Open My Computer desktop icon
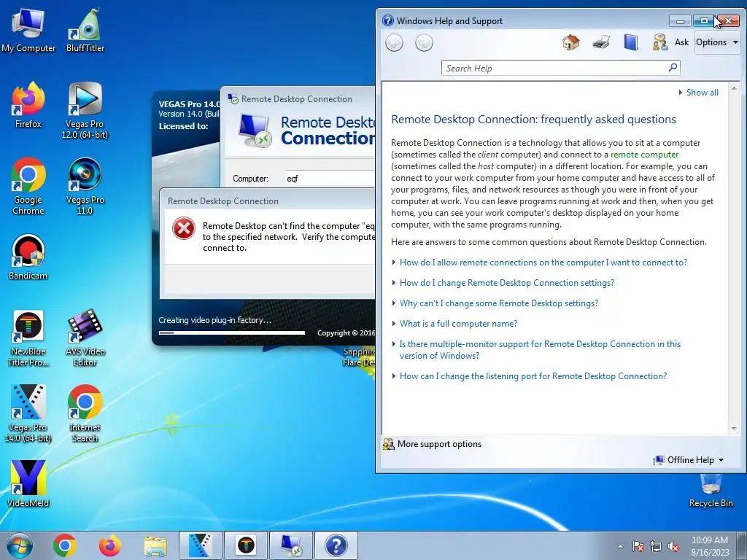747x560 pixels. click(x=28, y=31)
